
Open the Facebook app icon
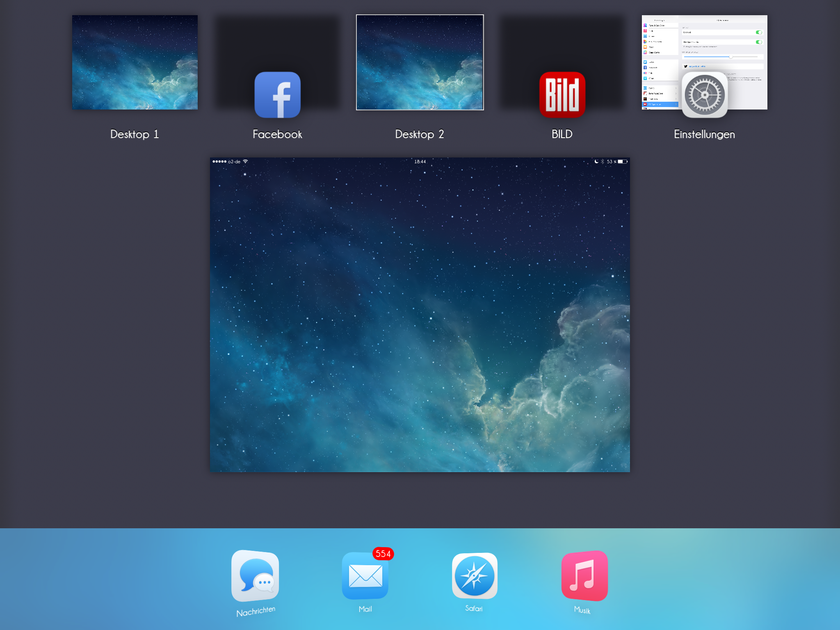[x=277, y=95]
